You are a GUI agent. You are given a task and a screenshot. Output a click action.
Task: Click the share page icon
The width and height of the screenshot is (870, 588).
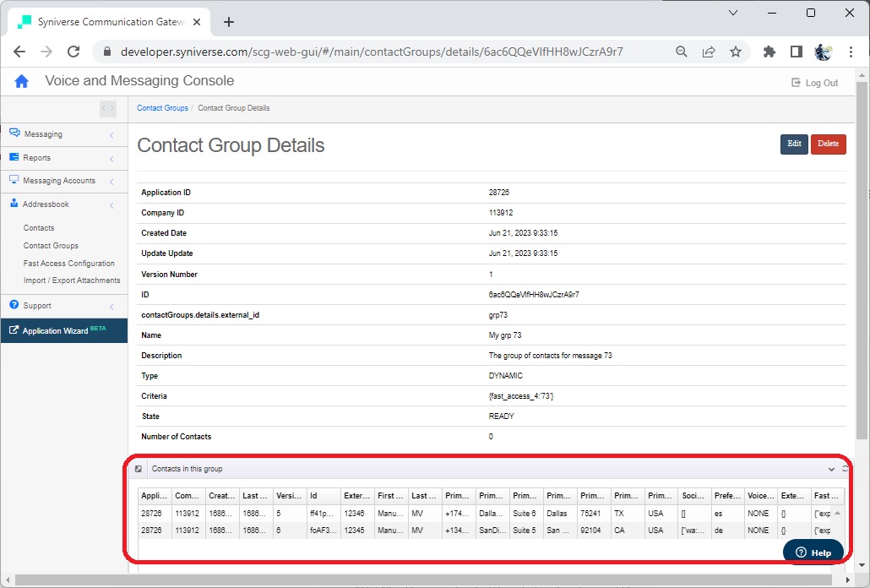[709, 52]
